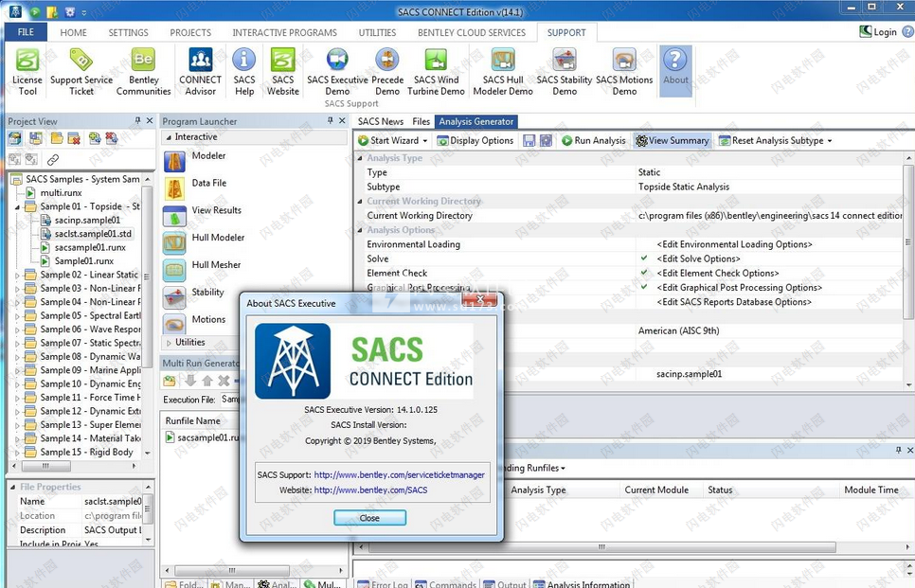Open the Output tab at bottom
This screenshot has height=588, width=915.
505,584
